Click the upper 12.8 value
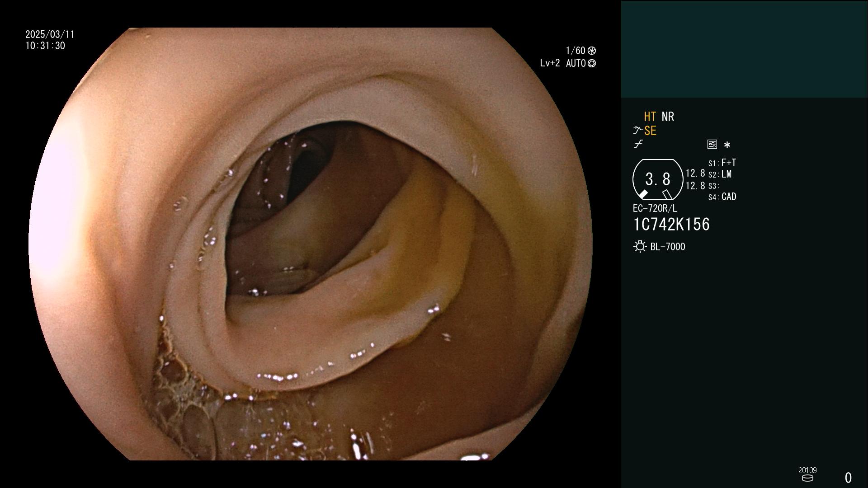Viewport: 868px width, 488px height. point(695,173)
